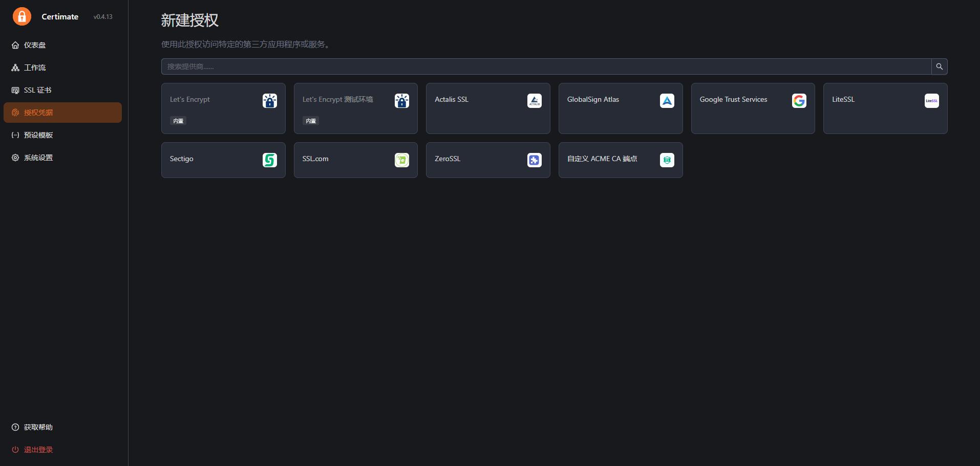Open the 授权凭据 sidebar item

coord(62,113)
